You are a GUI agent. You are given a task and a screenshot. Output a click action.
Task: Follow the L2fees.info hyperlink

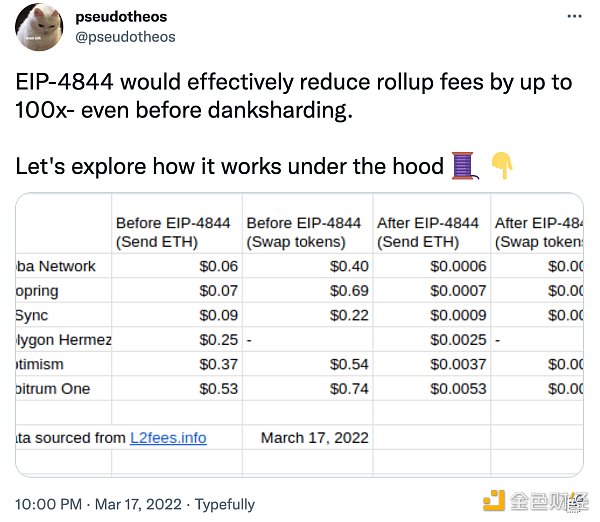168,438
